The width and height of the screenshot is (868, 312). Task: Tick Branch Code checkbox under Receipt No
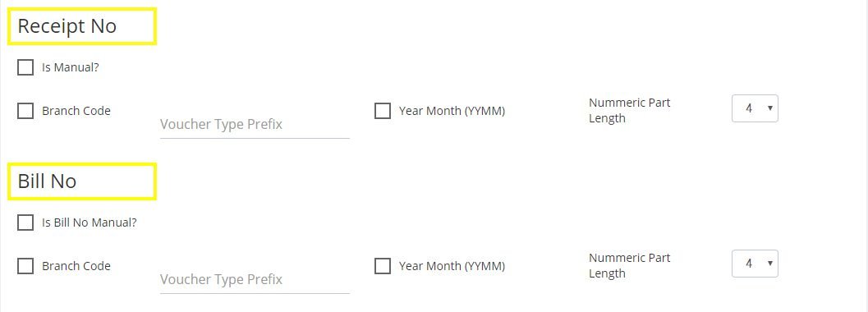pyautogui.click(x=25, y=111)
